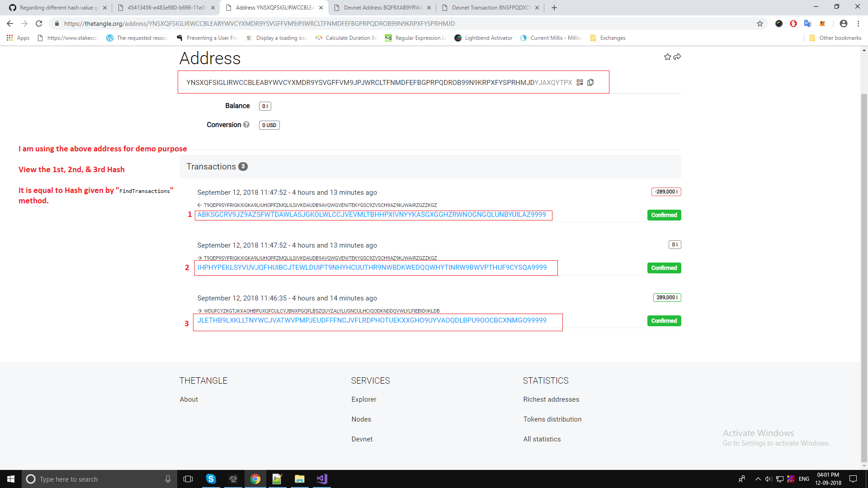
Task: Copy the address using the copy icon
Action: (x=591, y=82)
